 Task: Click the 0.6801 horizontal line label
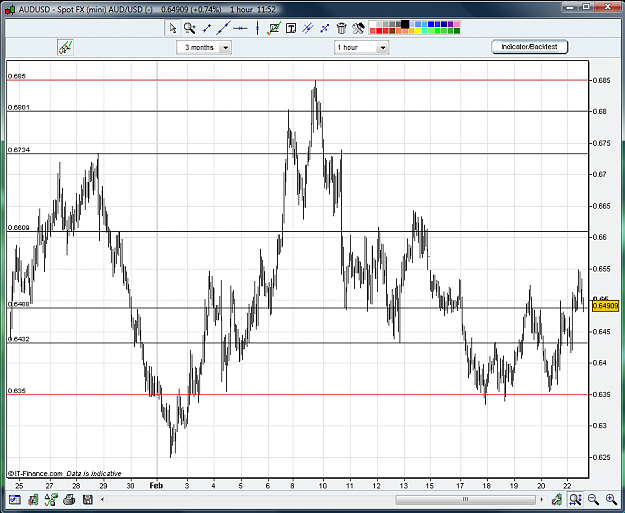pyautogui.click(x=18, y=107)
